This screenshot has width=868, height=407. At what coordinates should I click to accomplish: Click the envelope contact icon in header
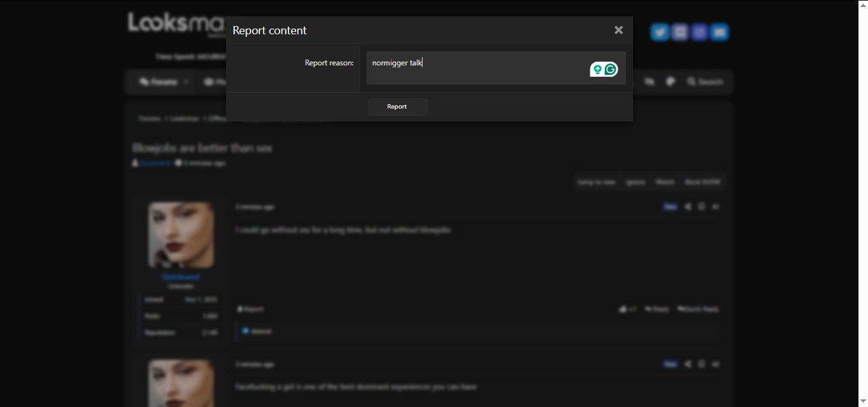click(x=719, y=32)
